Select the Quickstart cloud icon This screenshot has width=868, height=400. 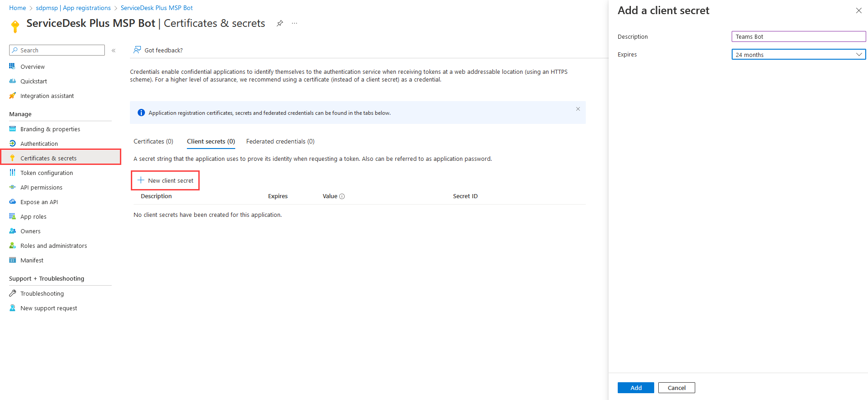tap(12, 81)
